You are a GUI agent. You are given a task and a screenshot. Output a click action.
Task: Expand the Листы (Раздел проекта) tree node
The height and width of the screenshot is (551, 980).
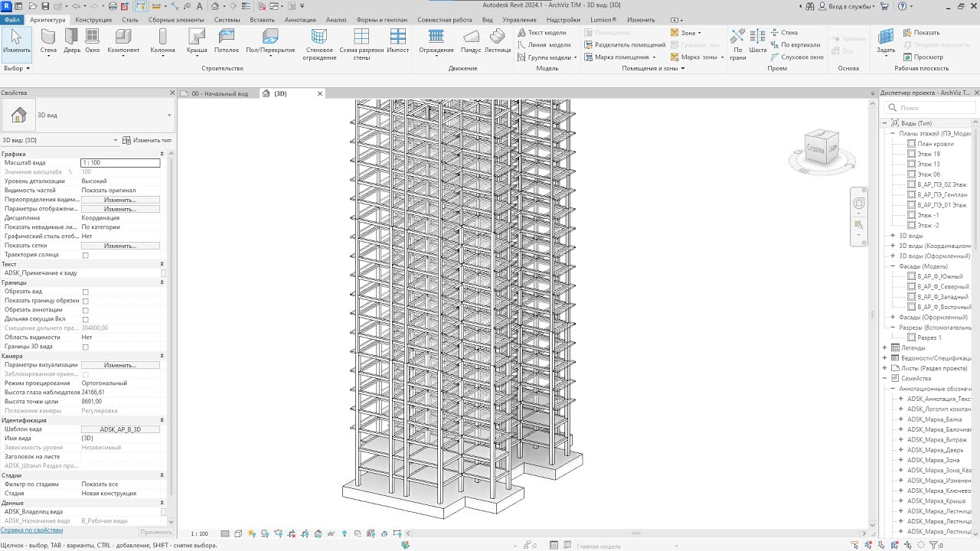pos(885,368)
